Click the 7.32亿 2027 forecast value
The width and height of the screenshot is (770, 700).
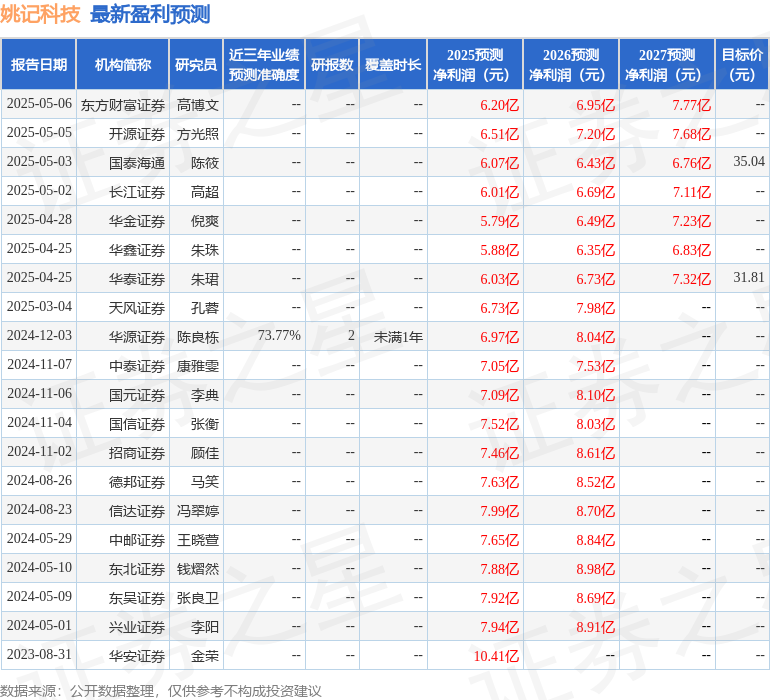(x=691, y=279)
